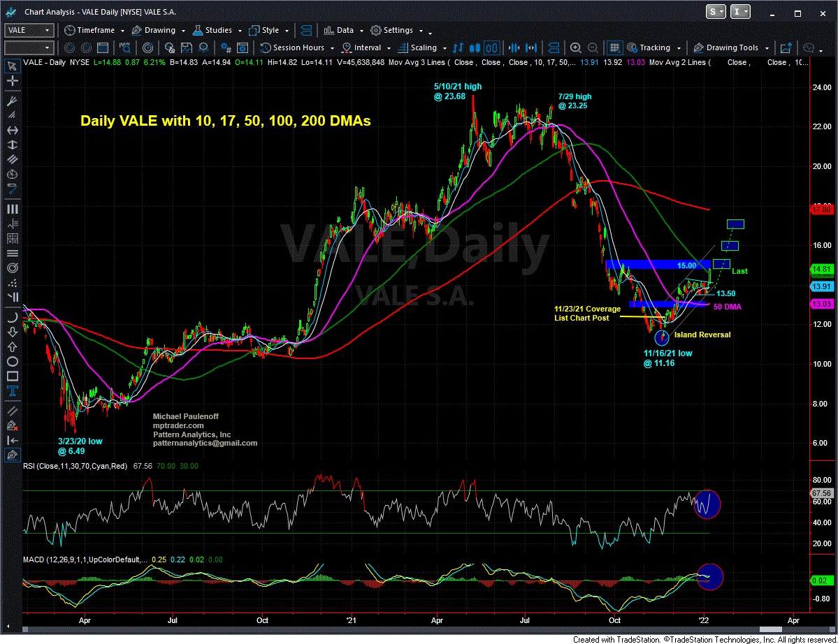Click the 'Island Reversal' annotation text
838x644 pixels.
702,335
